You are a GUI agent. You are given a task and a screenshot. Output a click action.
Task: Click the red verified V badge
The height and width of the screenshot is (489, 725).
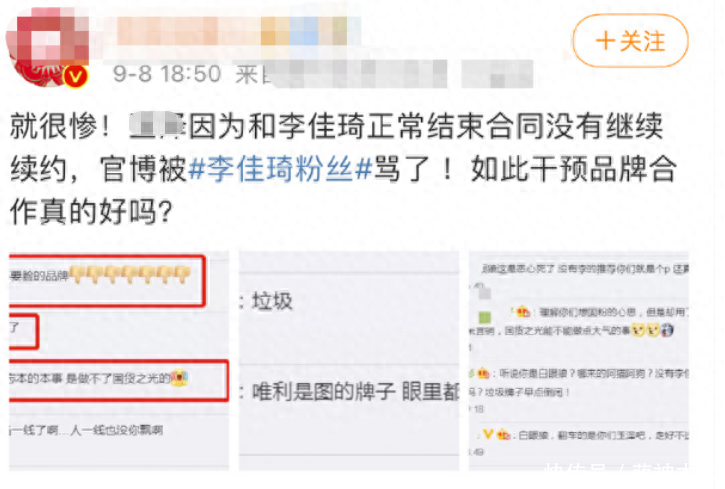pyautogui.click(x=76, y=76)
